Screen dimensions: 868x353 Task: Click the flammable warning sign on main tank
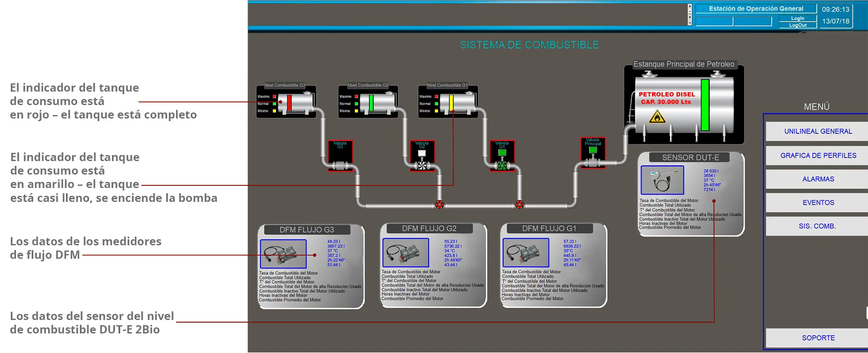pyautogui.click(x=657, y=116)
